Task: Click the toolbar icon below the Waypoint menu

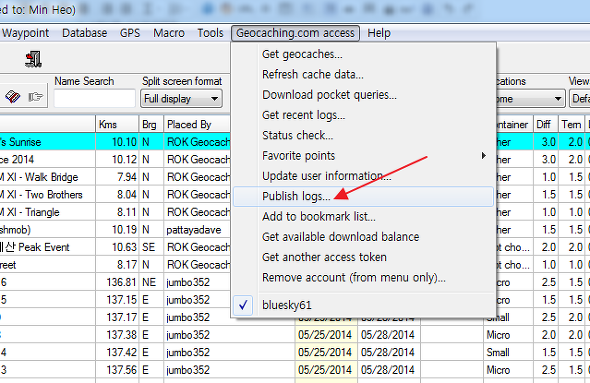Action: [33, 59]
